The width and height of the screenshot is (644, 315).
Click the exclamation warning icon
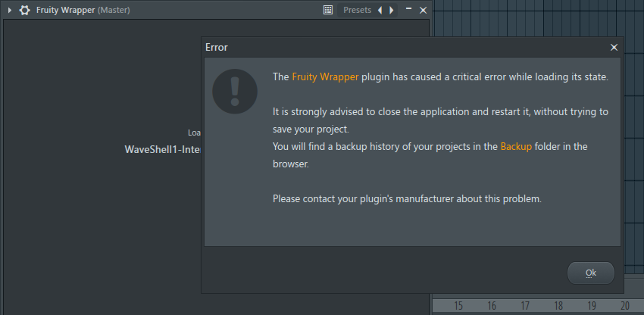coord(235,91)
